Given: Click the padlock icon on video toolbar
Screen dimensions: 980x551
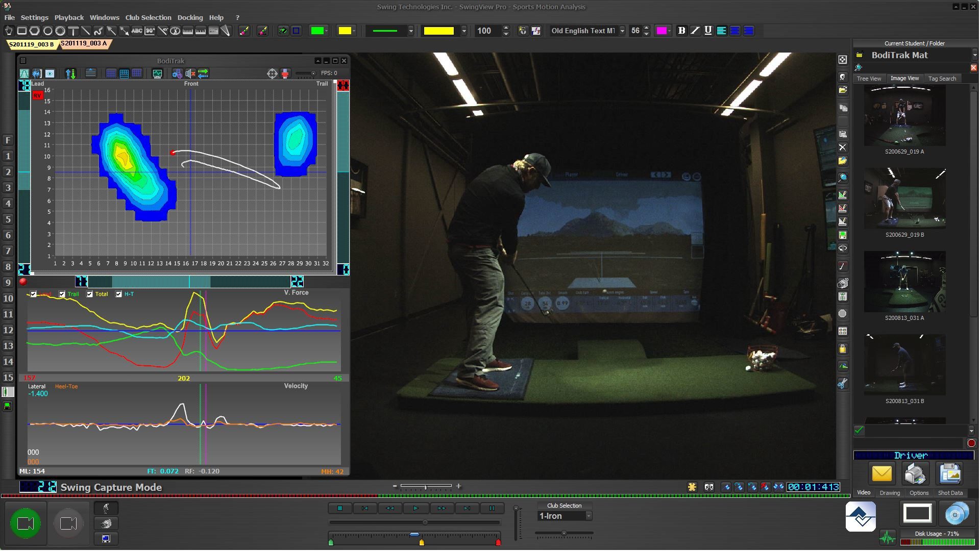Looking at the screenshot, I should point(842,349).
